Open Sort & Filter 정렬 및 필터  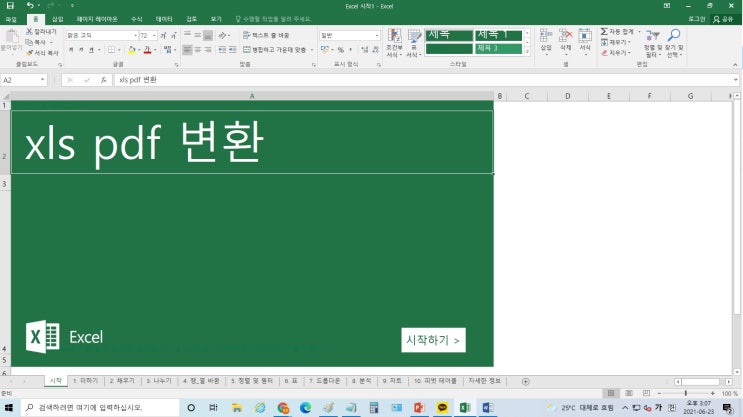click(653, 43)
